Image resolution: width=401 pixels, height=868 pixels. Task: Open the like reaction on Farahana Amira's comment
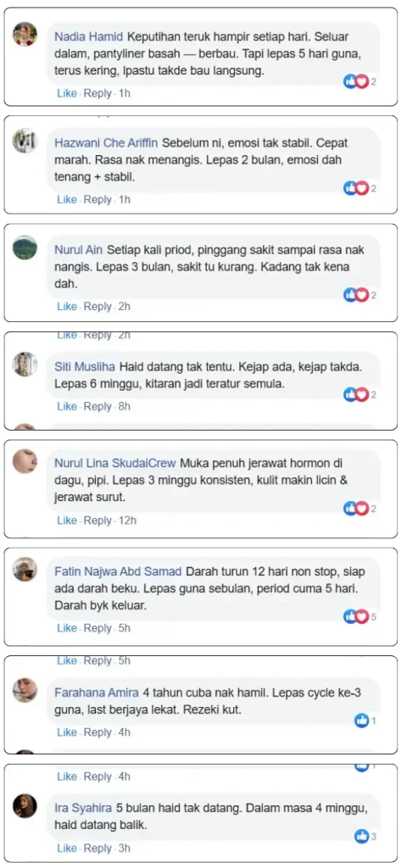click(x=362, y=721)
